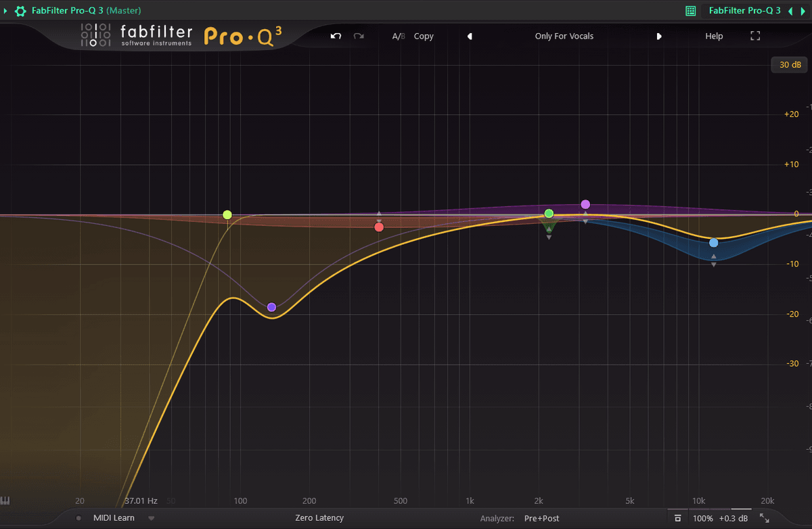Show the piano keyboard display icon

tap(5, 501)
